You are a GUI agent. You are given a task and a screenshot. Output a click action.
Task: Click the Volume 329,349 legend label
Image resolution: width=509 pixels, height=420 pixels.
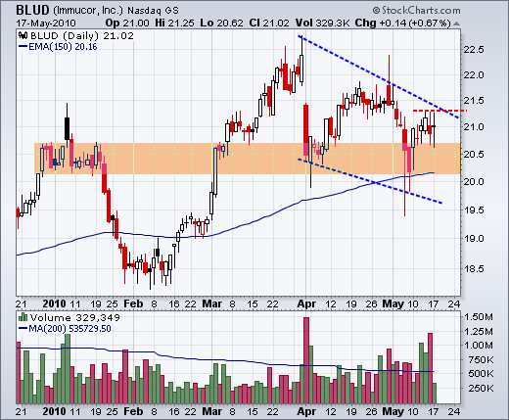pos(74,317)
